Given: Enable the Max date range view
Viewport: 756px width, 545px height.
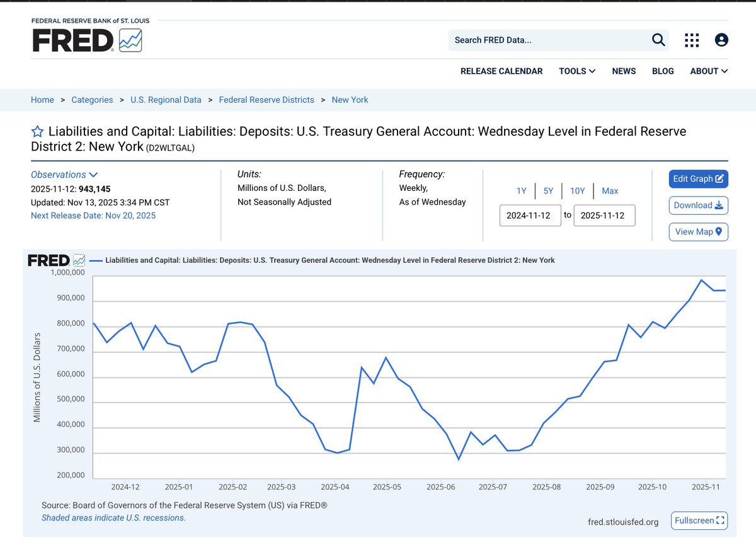Looking at the screenshot, I should [610, 191].
